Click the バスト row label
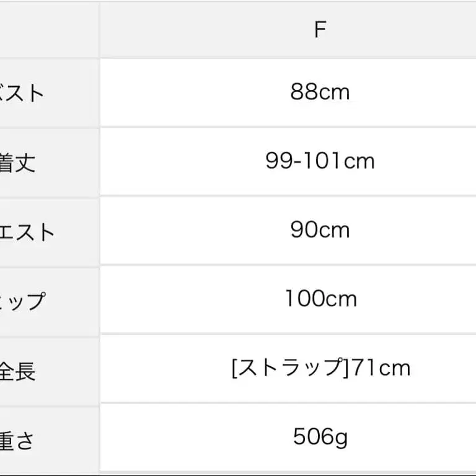The height and width of the screenshot is (476, 476). click(22, 94)
